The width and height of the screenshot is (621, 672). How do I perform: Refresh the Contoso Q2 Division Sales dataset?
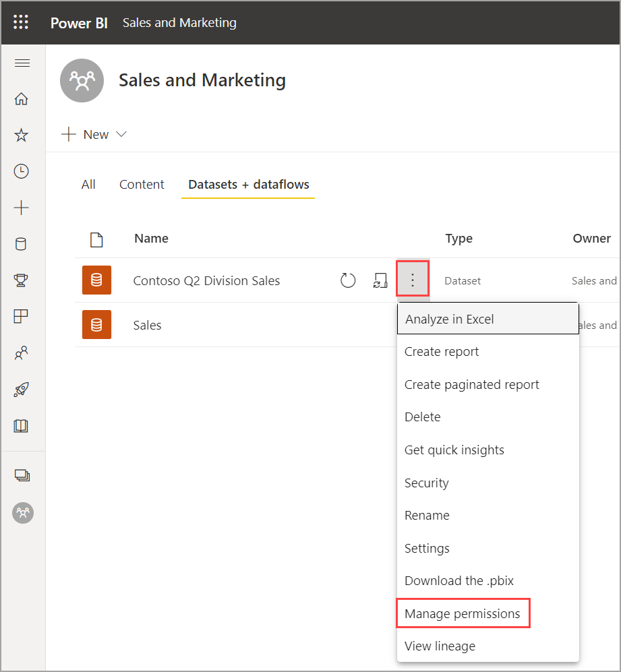(x=348, y=280)
